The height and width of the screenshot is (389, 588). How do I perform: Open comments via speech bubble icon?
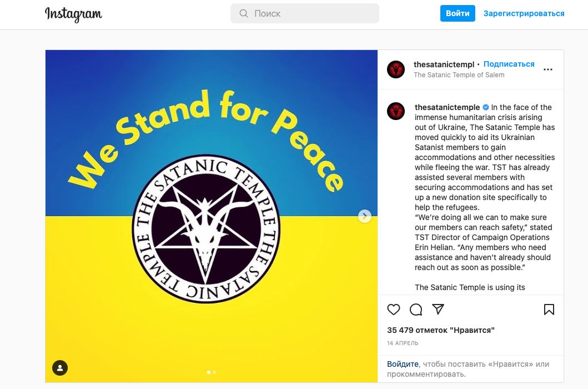pyautogui.click(x=416, y=310)
